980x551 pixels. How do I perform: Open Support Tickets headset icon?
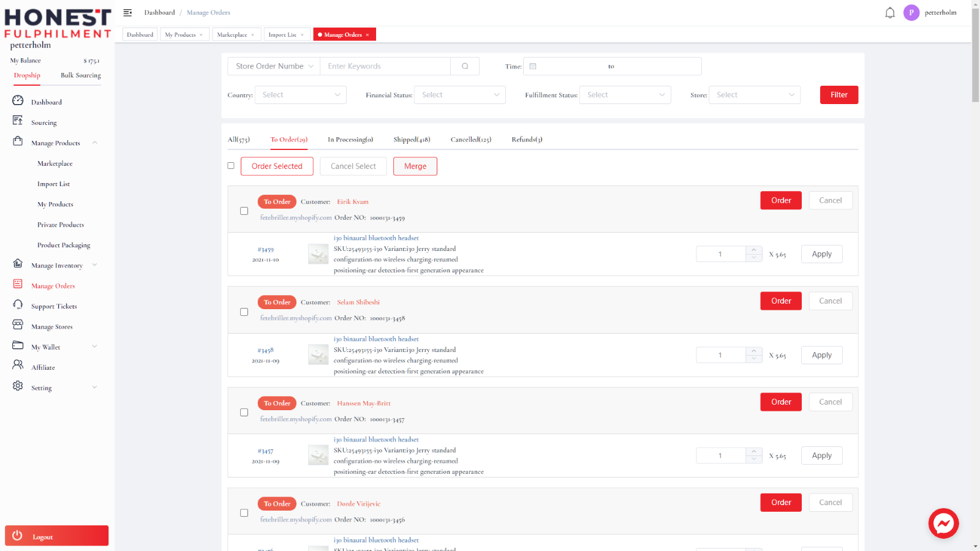tap(18, 305)
